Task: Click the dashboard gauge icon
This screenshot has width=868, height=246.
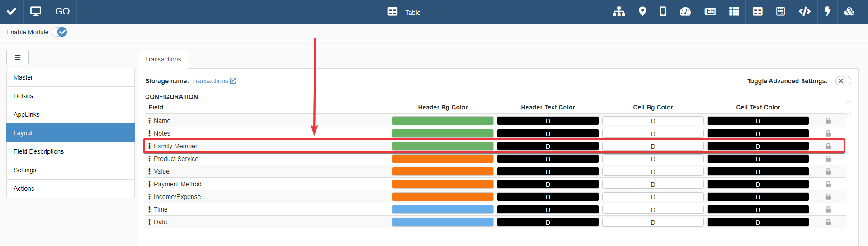Action: point(685,12)
